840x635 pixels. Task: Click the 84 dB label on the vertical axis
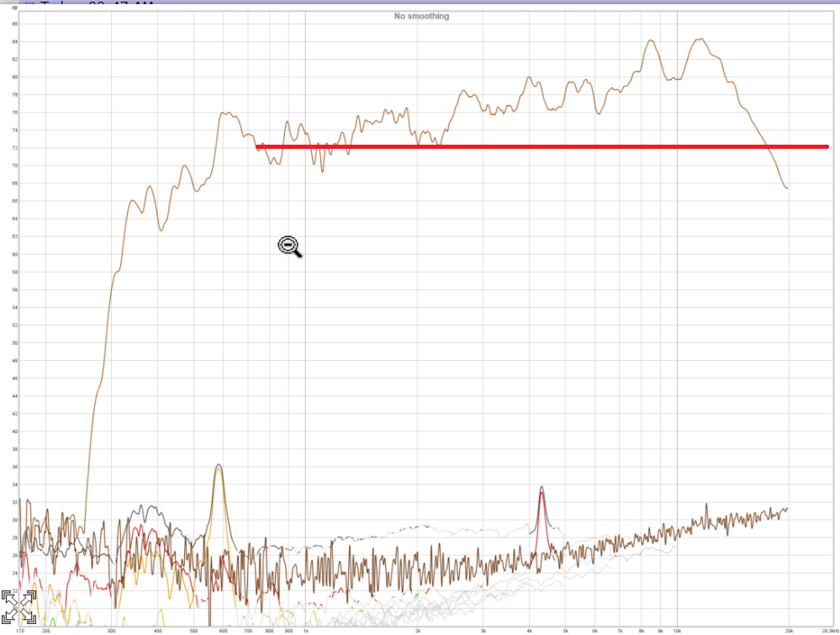tap(15, 42)
